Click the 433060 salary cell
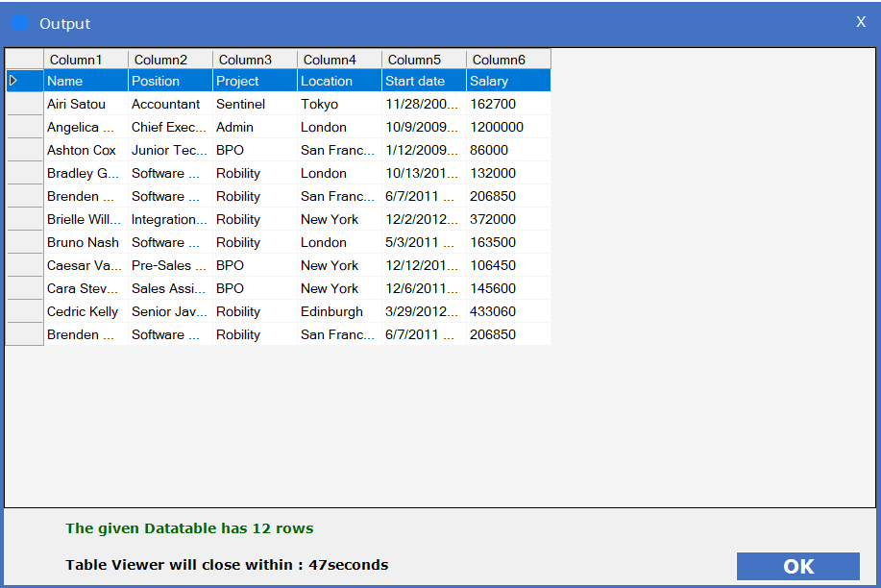Viewport: 881px width, 588px height. [x=507, y=311]
